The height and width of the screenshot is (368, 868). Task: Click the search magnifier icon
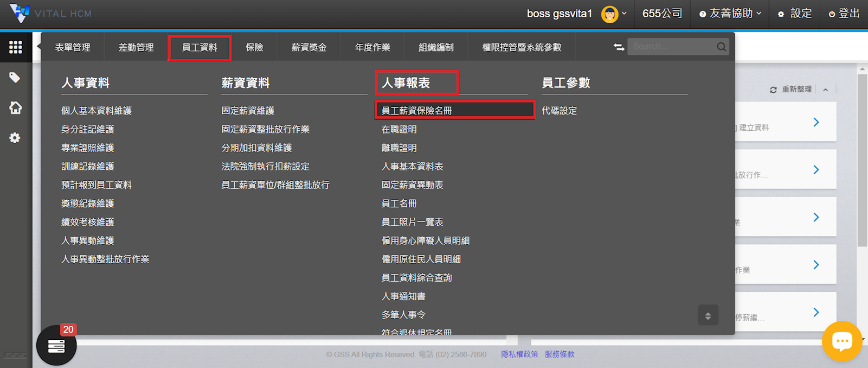pos(721,47)
